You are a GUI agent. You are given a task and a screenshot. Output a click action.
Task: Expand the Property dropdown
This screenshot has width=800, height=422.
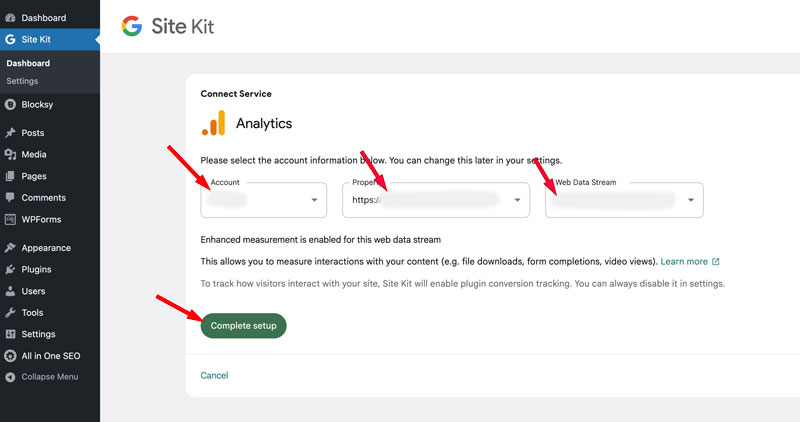436,200
